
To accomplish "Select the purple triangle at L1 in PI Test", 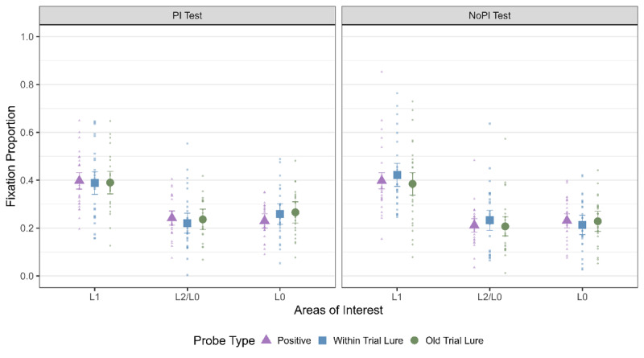I will 79,180.
